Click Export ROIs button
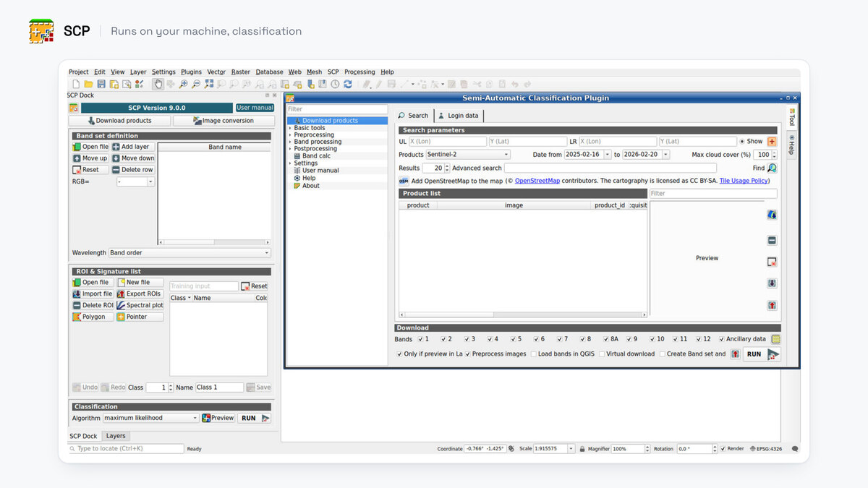This screenshot has width=868, height=488. (x=140, y=294)
